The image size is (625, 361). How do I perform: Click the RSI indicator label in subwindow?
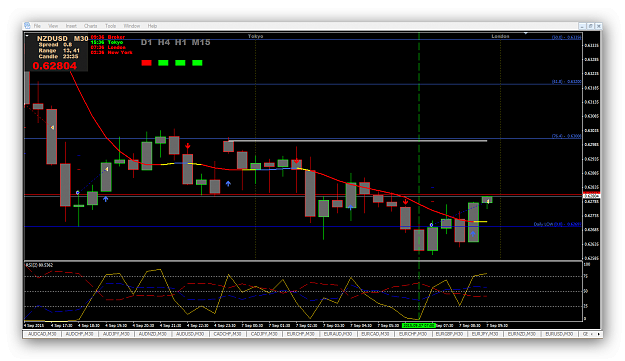[x=39, y=265]
